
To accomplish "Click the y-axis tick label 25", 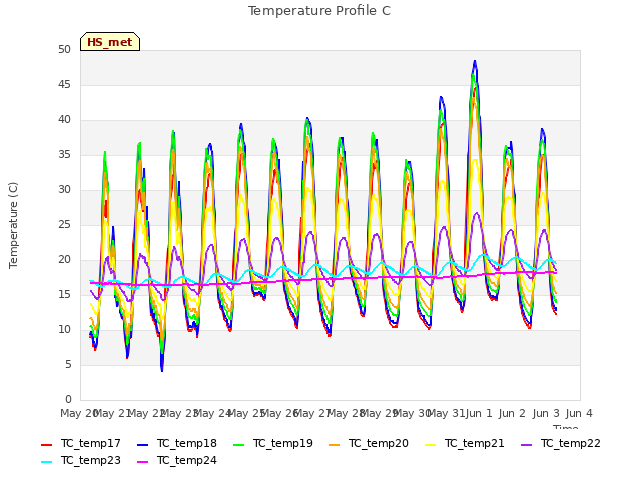I will click(x=64, y=224).
